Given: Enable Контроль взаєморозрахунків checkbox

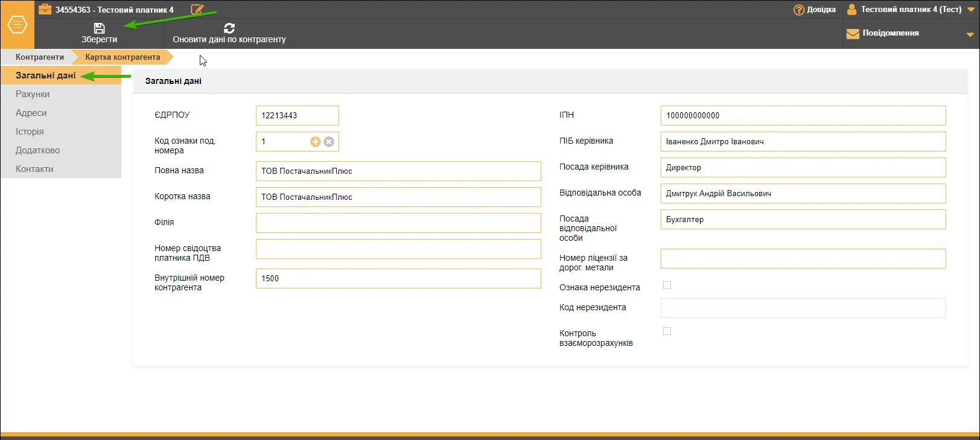Looking at the screenshot, I should pos(667,331).
